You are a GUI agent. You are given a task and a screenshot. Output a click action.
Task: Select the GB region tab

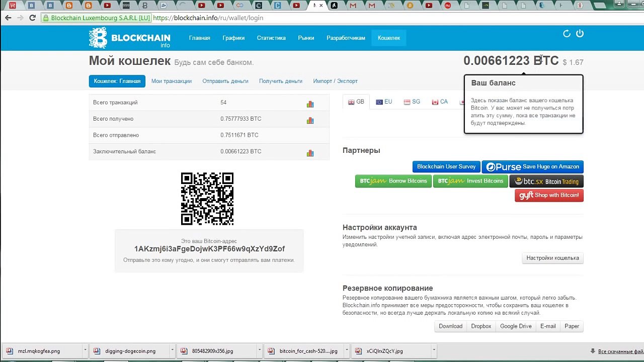click(356, 102)
